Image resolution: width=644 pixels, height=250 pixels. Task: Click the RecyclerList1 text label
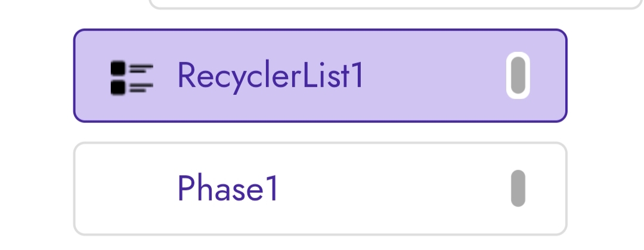click(270, 77)
